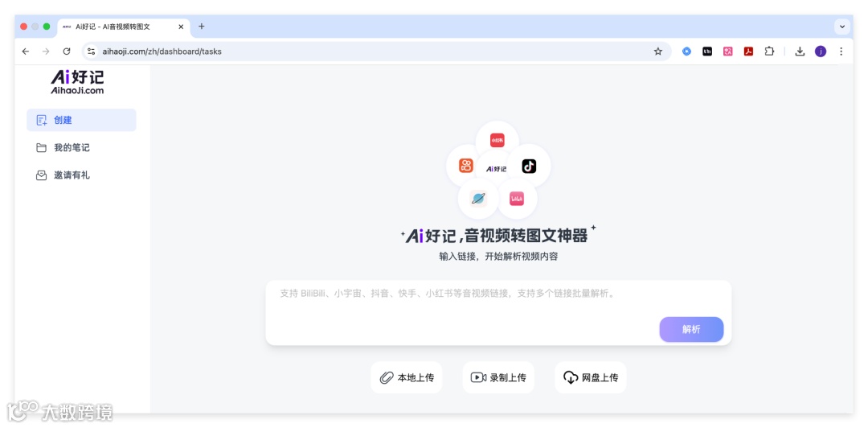868x428 pixels.
Task: Click the center Ai好记 logo in icon cluster
Action: tap(497, 168)
